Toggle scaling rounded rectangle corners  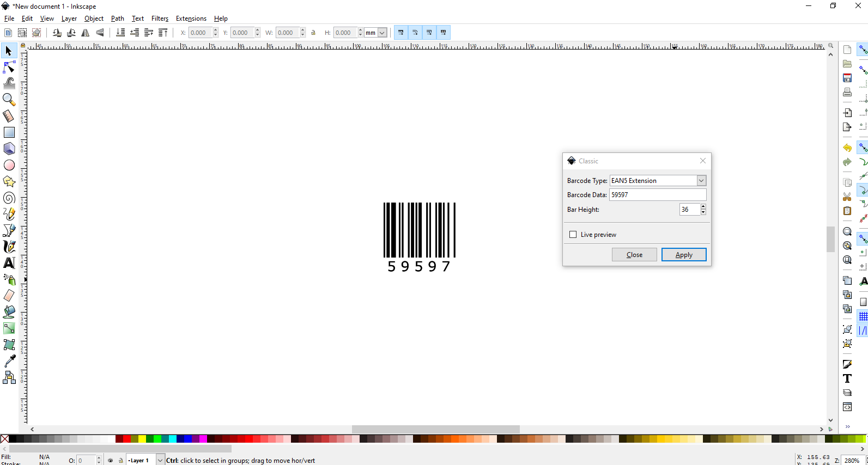point(415,33)
